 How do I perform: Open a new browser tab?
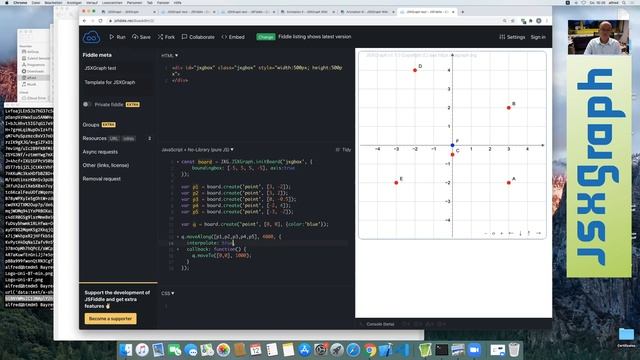pyautogui.click(x=462, y=12)
